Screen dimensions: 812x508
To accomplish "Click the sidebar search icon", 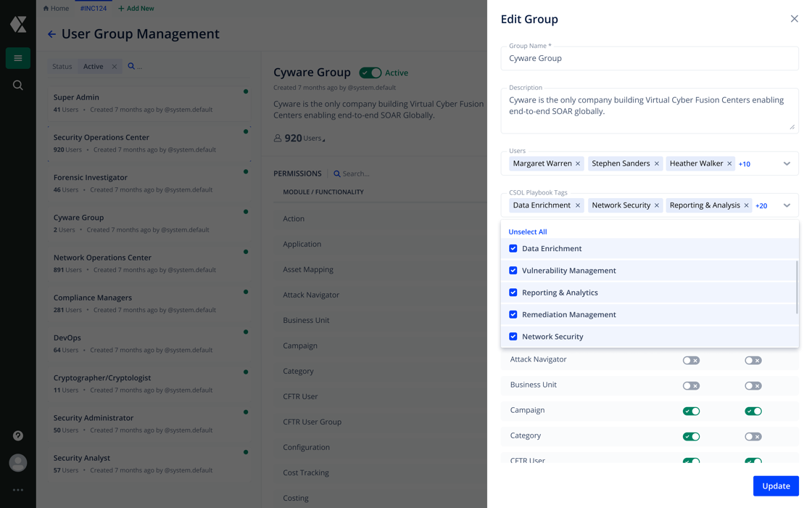I will pyautogui.click(x=18, y=86).
